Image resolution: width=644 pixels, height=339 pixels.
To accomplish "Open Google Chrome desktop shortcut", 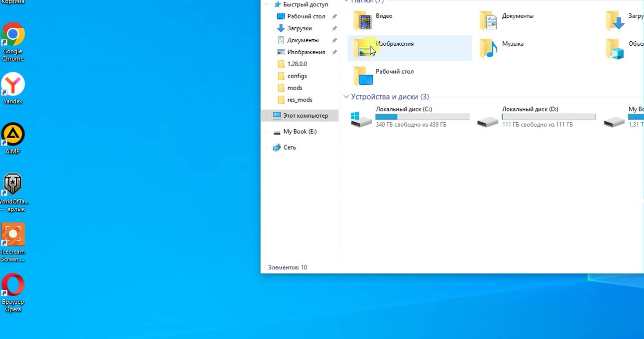I will [13, 35].
